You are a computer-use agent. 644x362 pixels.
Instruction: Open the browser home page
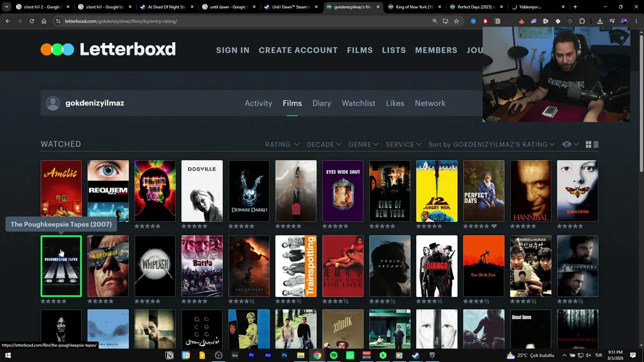click(44, 21)
